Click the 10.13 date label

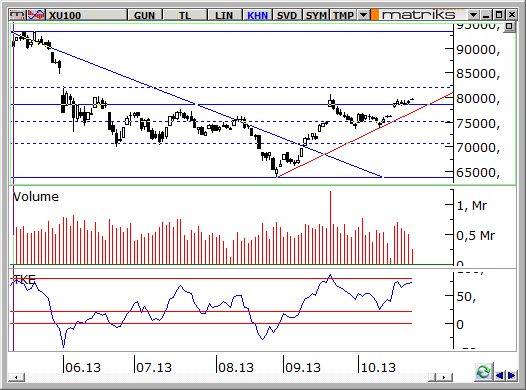(378, 368)
